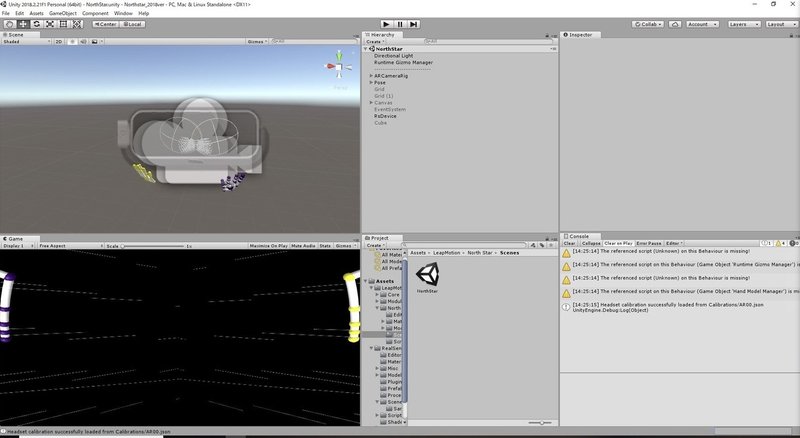This screenshot has height=438, width=800.
Task: Toggle console Clear on Play
Action: 618,244
